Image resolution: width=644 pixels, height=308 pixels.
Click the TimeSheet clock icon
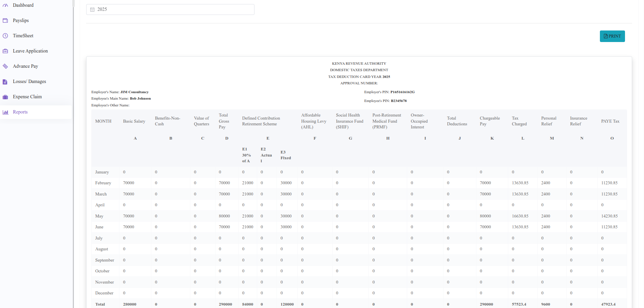5,36
